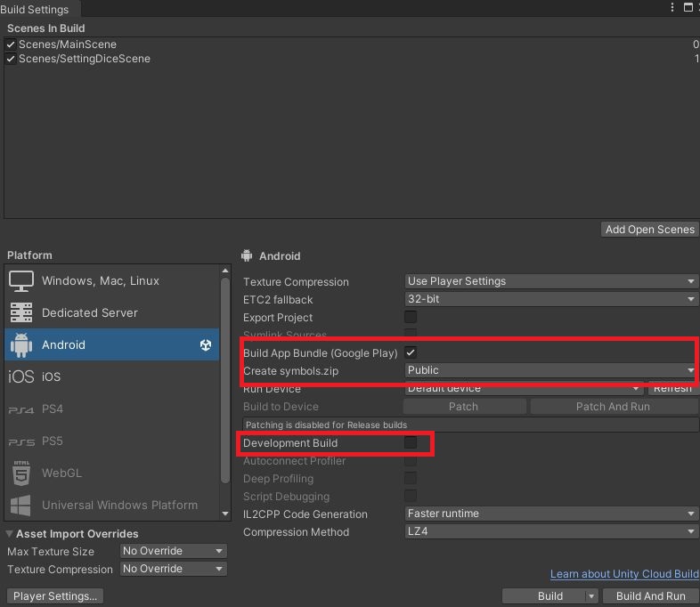Uncheck the Scenes/MainScene checkbox

click(x=11, y=45)
